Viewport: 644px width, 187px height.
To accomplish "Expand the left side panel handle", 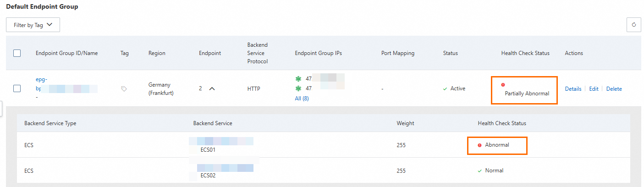I will point(1,109).
